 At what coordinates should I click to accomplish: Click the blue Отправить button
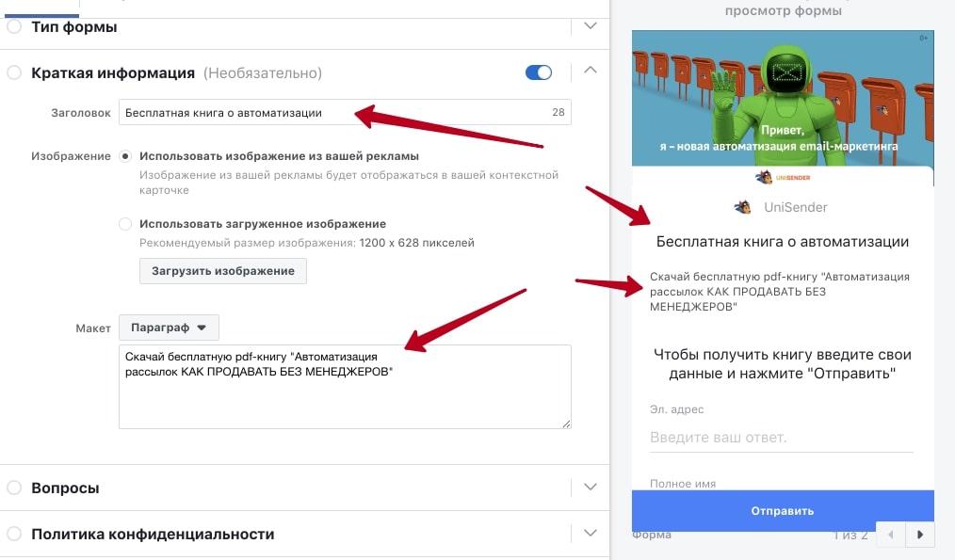tap(783, 511)
